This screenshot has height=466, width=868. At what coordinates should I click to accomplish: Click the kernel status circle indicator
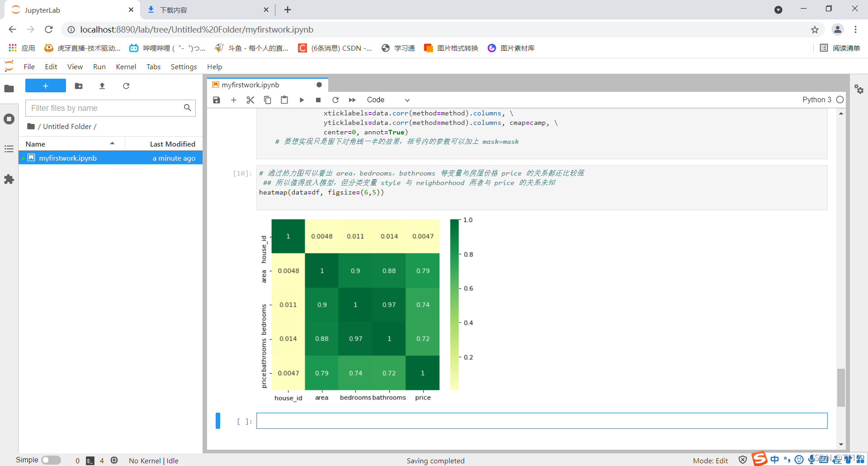840,100
